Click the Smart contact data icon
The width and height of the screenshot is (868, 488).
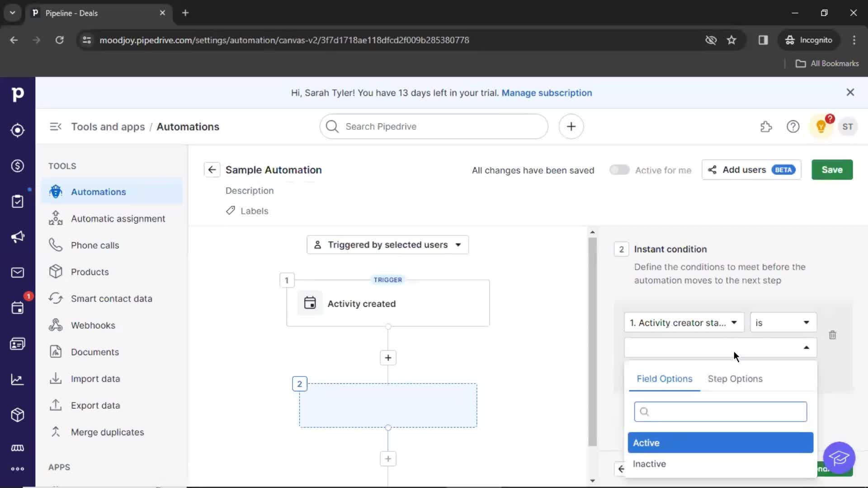pyautogui.click(x=56, y=299)
